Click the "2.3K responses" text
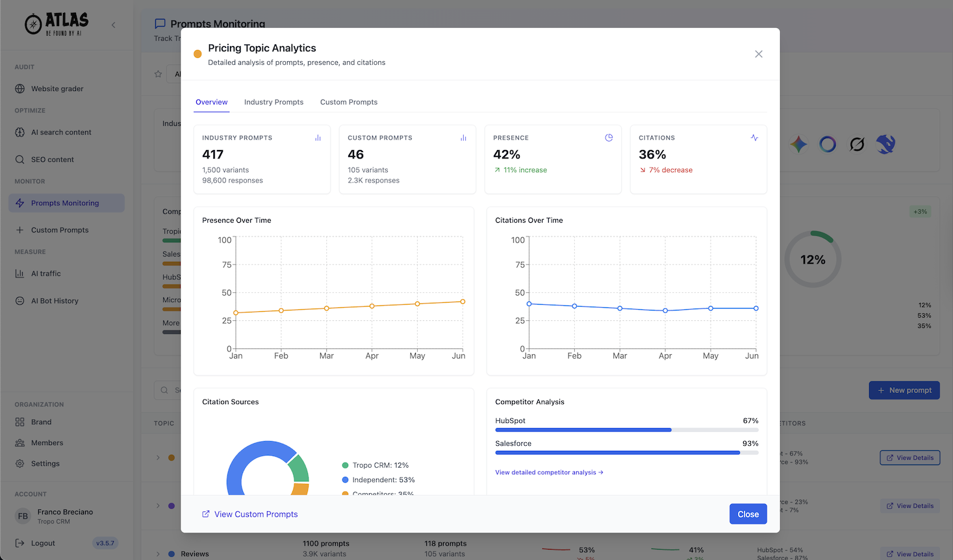Image resolution: width=953 pixels, height=560 pixels. [x=374, y=181]
